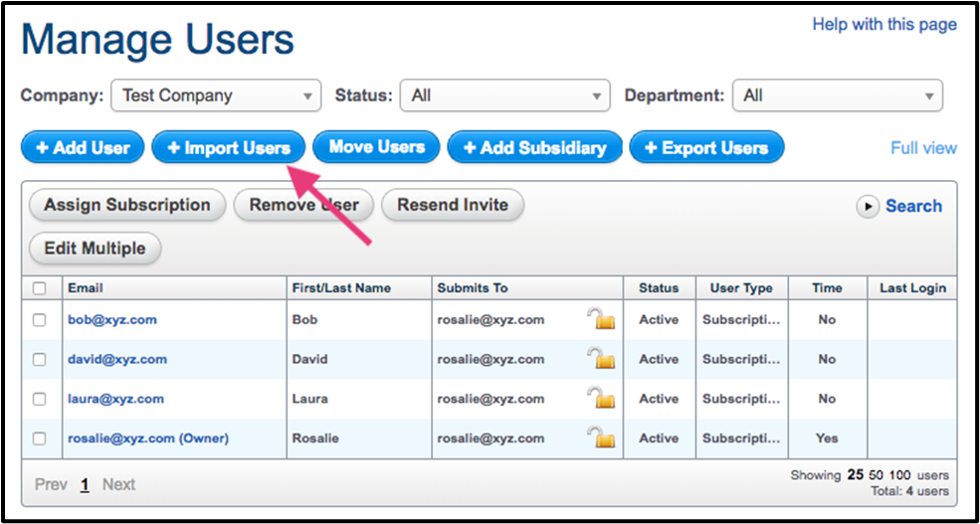
Task: Click the Prev pagination link
Action: point(52,484)
